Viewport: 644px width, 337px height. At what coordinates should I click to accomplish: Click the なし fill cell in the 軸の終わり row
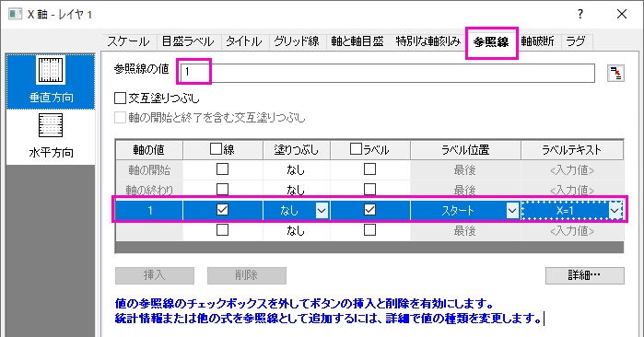(296, 190)
